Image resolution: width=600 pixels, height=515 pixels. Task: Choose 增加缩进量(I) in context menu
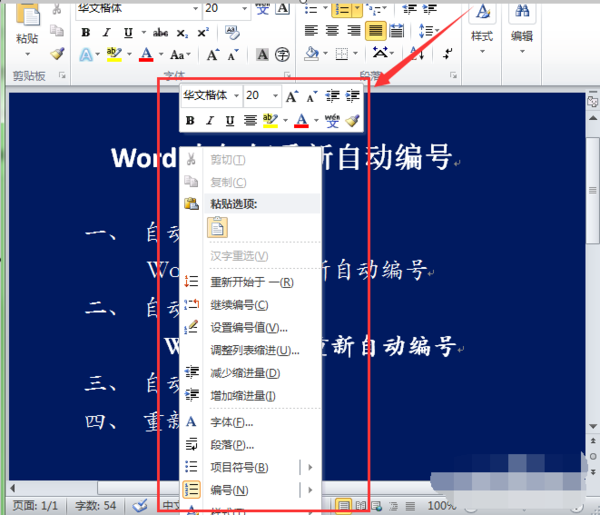(x=250, y=396)
